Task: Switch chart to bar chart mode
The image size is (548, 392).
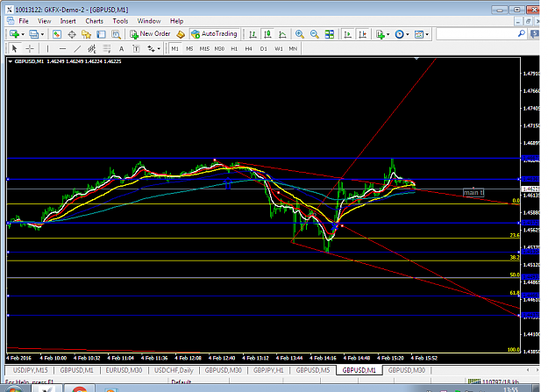Action: [253, 34]
